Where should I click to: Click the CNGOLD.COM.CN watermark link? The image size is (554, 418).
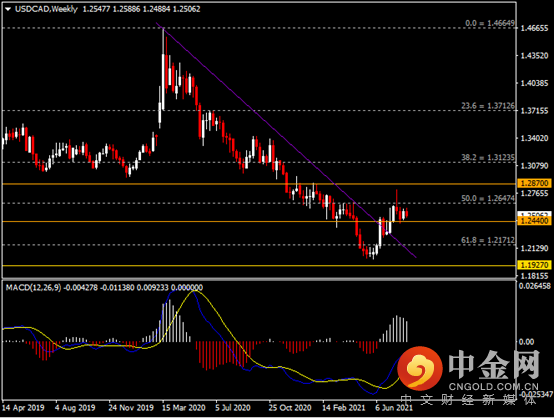pyautogui.click(x=494, y=386)
